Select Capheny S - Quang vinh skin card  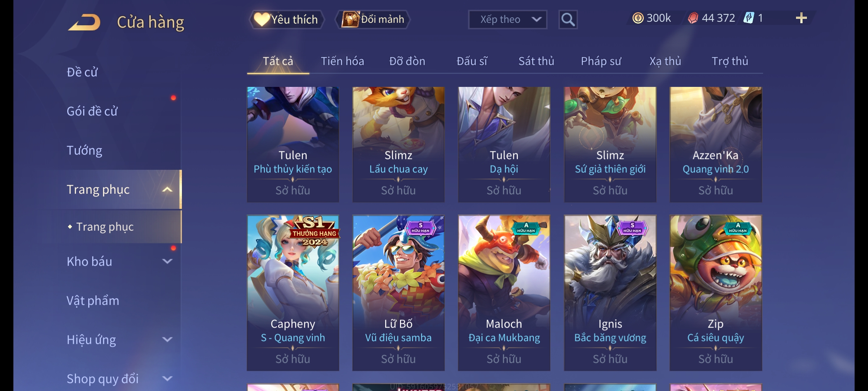pos(293,293)
